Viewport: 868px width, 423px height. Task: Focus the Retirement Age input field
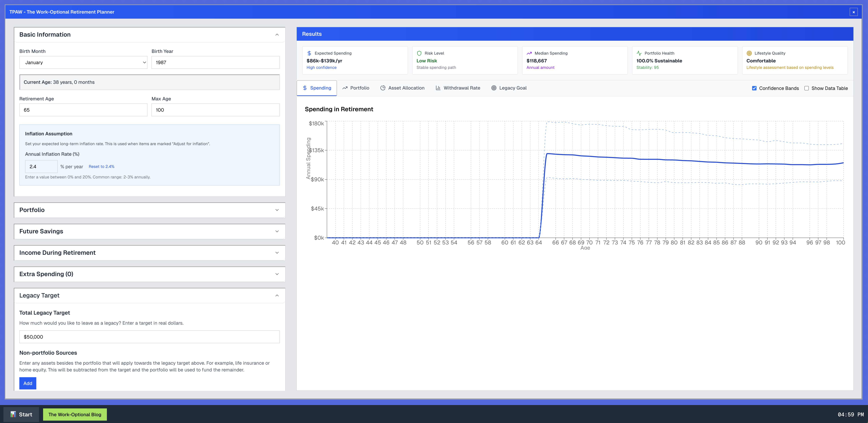point(83,110)
